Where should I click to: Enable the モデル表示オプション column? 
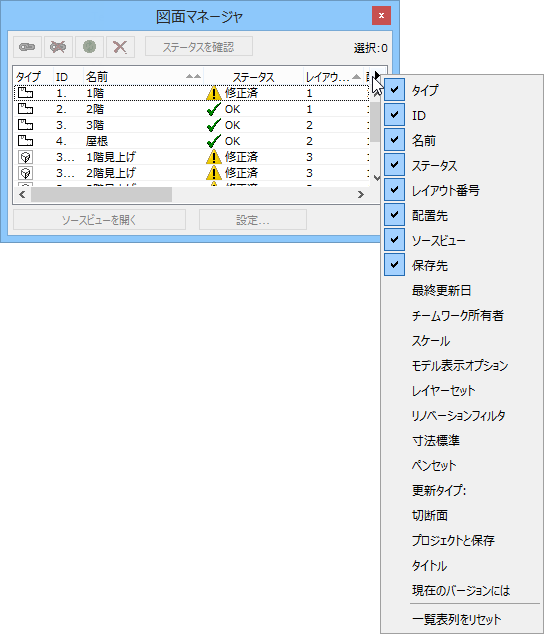462,366
